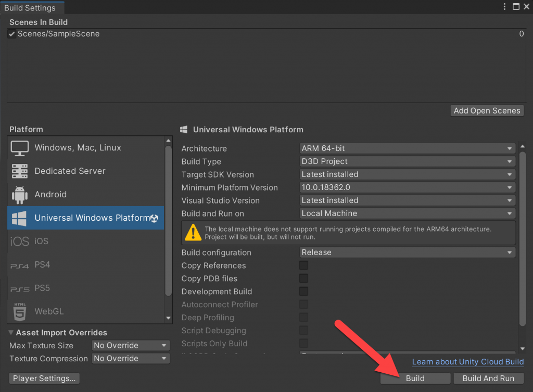Enable the Copy References checkbox
Screen dimensions: 533x392
pyautogui.click(x=303, y=265)
